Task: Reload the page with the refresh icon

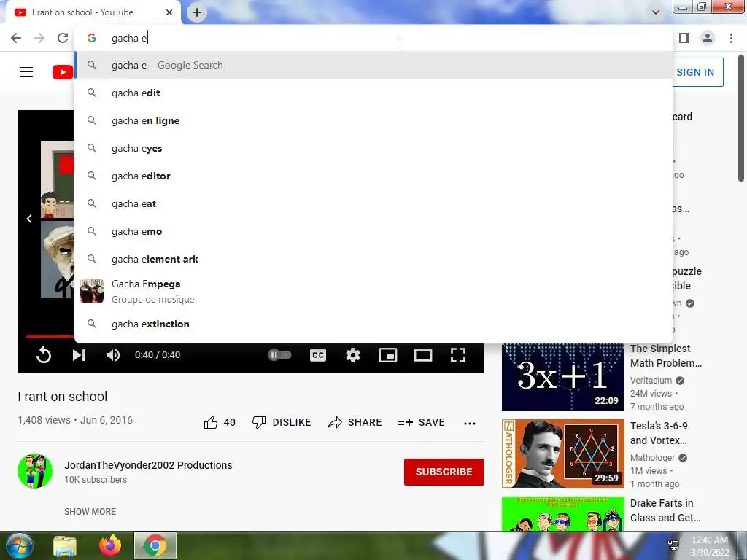Action: 63,38
